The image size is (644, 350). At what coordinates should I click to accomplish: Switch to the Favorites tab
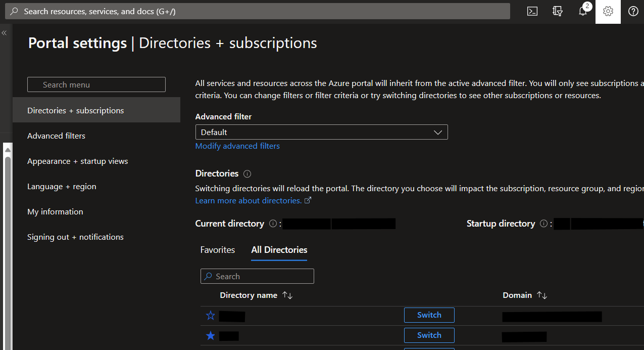(218, 250)
